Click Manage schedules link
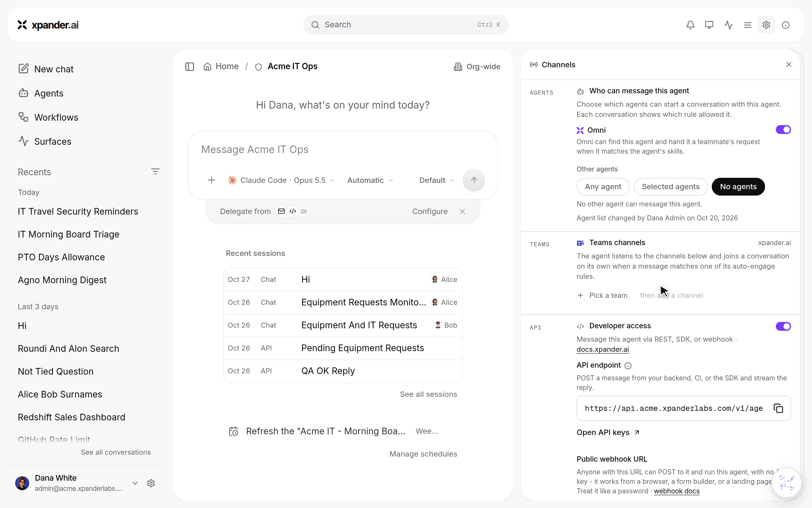The image size is (812, 508). point(423,454)
